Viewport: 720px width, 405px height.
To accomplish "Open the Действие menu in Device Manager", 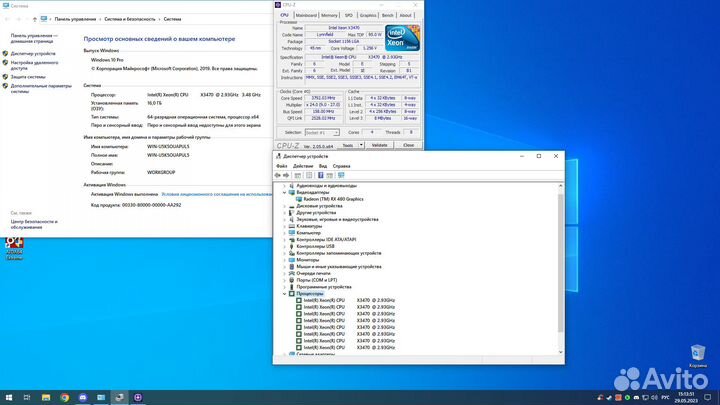I will point(303,166).
